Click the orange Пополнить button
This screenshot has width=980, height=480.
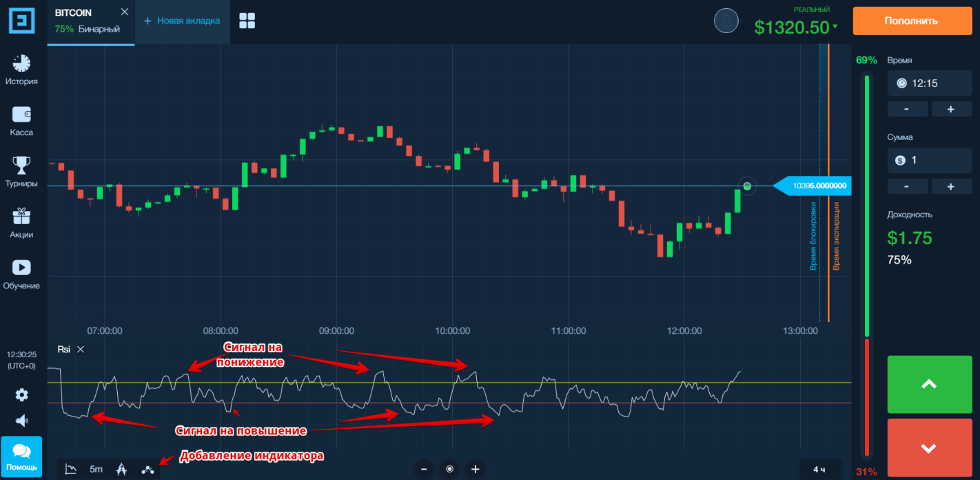tap(911, 21)
